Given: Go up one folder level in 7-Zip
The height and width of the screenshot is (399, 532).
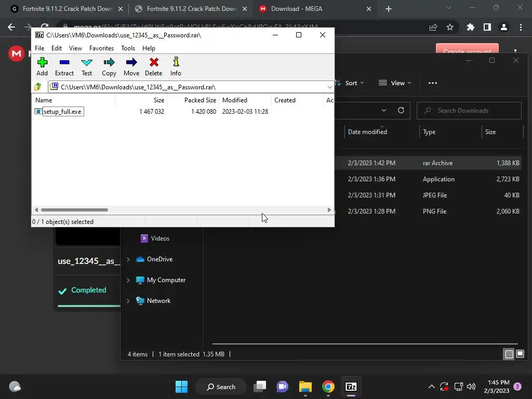Looking at the screenshot, I should pyautogui.click(x=38, y=87).
